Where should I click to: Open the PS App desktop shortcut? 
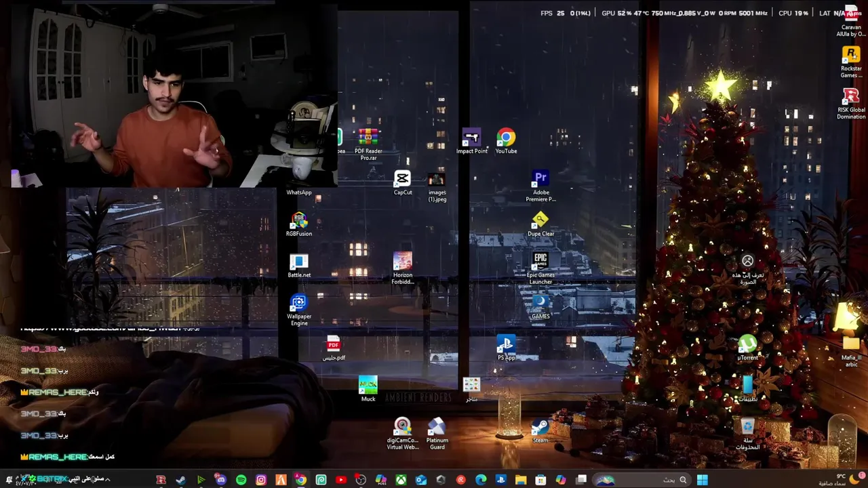coord(506,348)
